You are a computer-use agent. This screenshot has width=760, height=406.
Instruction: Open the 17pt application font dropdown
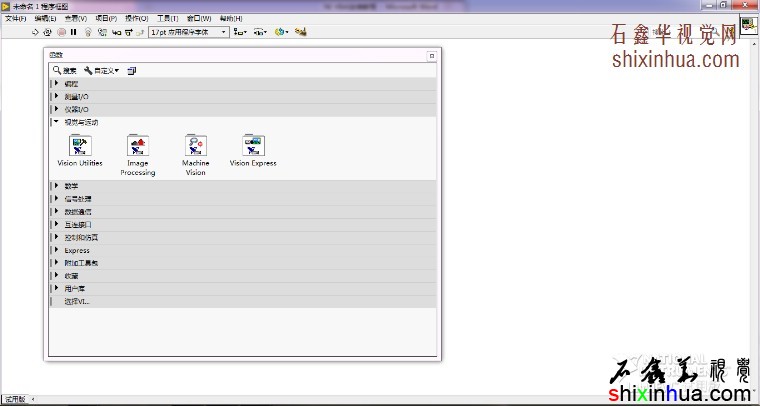point(188,32)
